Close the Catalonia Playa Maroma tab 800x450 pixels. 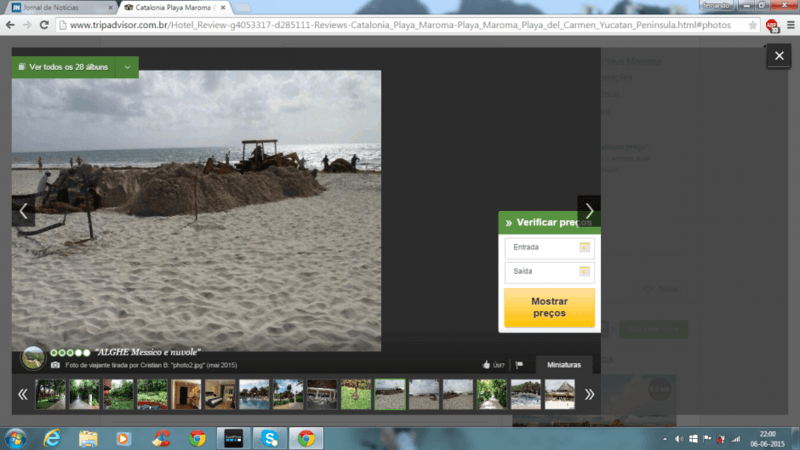click(223, 8)
